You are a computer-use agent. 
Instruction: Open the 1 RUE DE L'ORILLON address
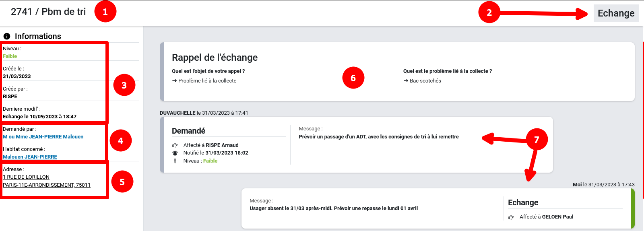pyautogui.click(x=26, y=177)
